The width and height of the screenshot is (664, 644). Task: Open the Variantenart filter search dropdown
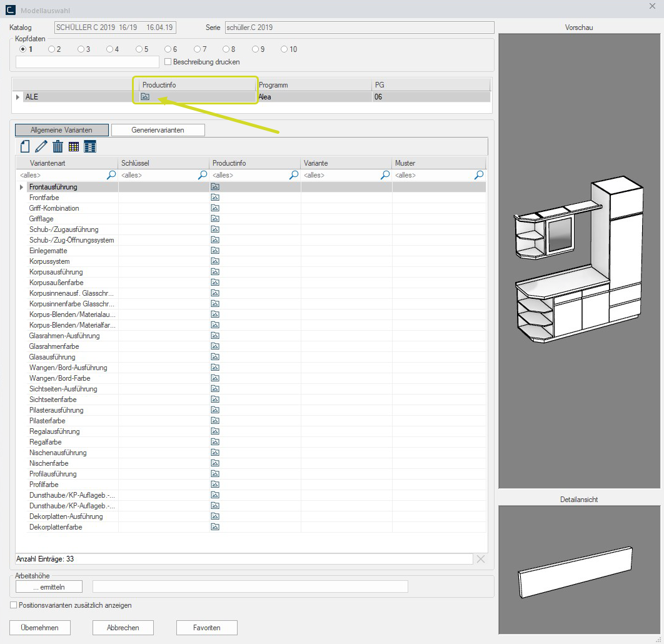[x=111, y=176]
